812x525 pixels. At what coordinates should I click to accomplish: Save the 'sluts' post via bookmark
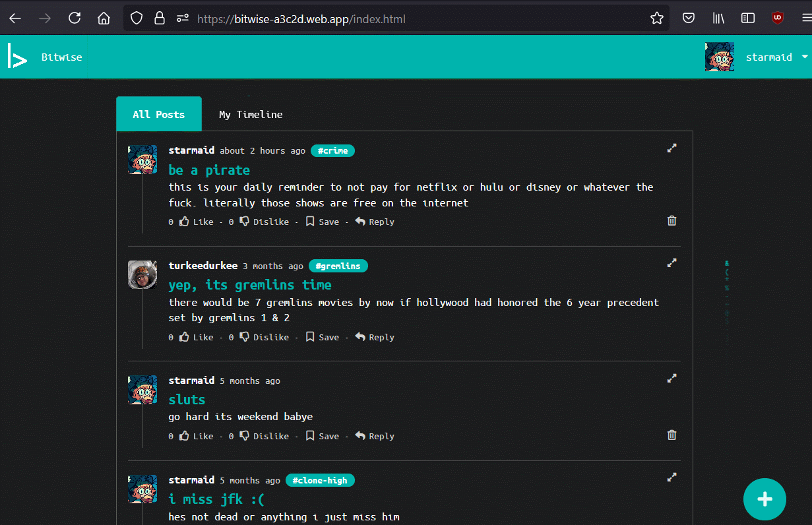click(322, 436)
